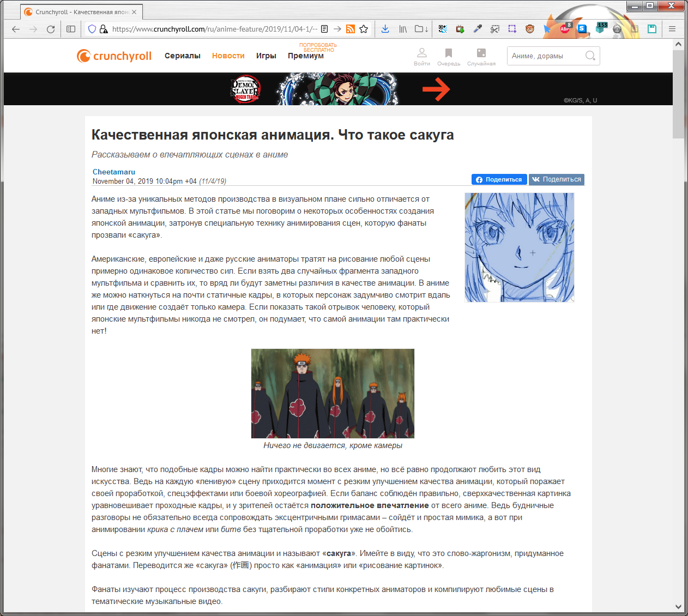Click scrollbar up arrow
688x616 pixels.
coord(678,44)
